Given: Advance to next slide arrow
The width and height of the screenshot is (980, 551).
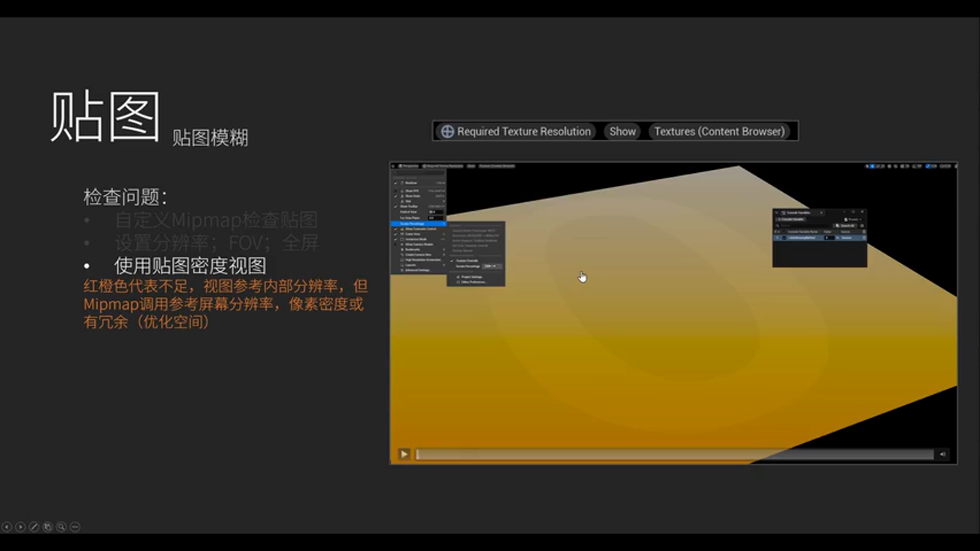Looking at the screenshot, I should [21, 527].
